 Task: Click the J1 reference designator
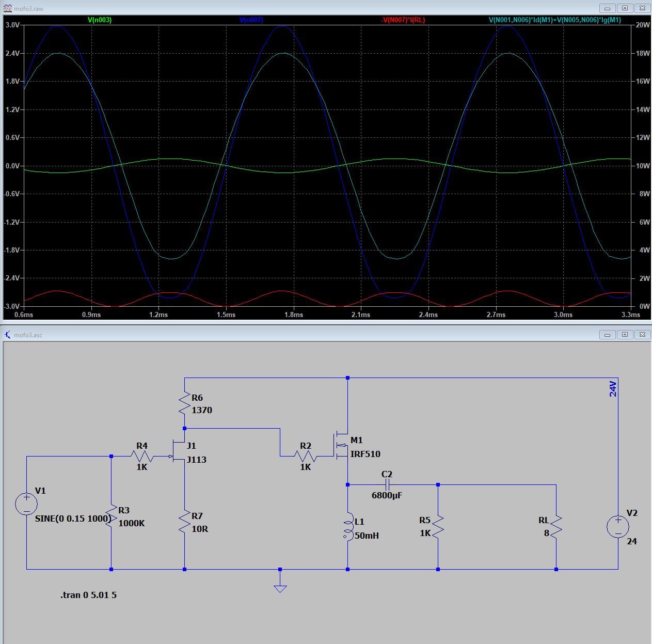tap(192, 446)
